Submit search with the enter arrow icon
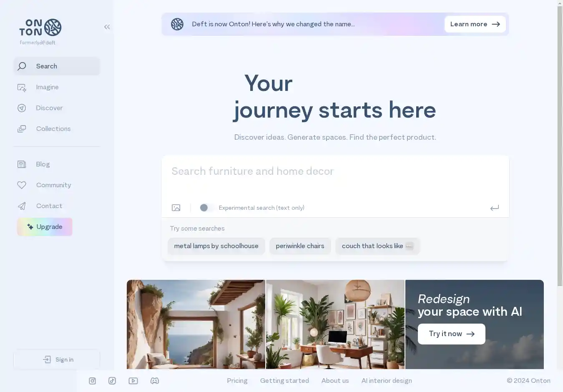This screenshot has width=563, height=392. pyautogui.click(x=495, y=208)
